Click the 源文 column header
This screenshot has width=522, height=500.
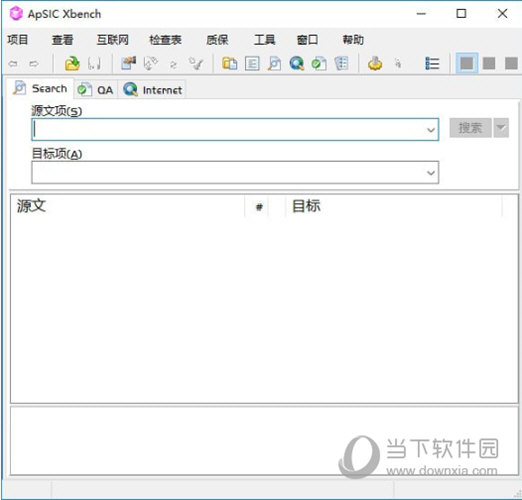[x=128, y=206]
